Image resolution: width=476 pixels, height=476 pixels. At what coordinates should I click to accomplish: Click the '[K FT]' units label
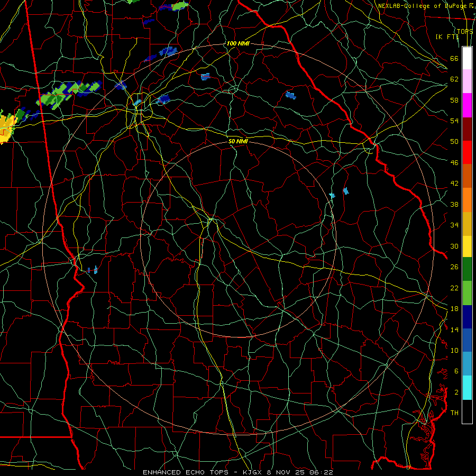click(x=447, y=36)
